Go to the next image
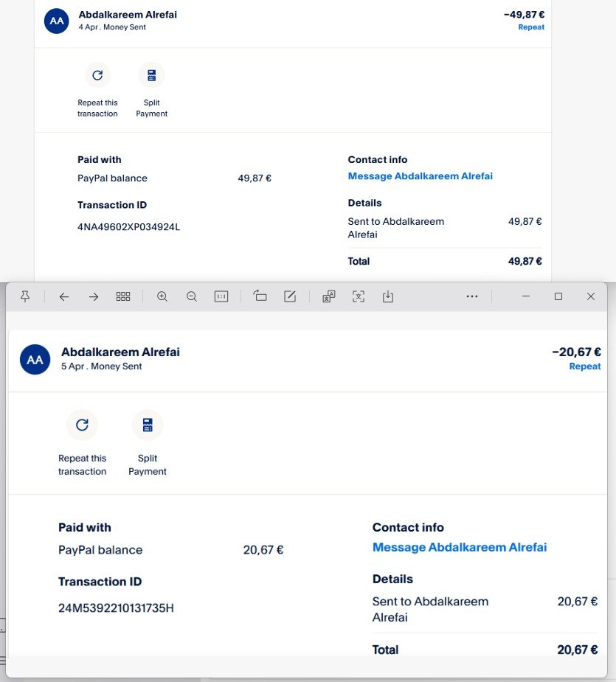 [94, 296]
